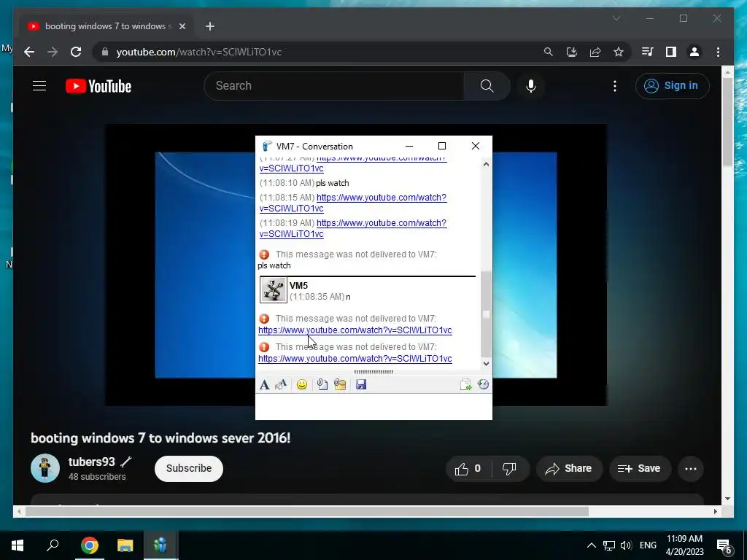Screen dimensions: 747x560
Task: Click the conversation pane splitter grip
Action: pos(373,372)
